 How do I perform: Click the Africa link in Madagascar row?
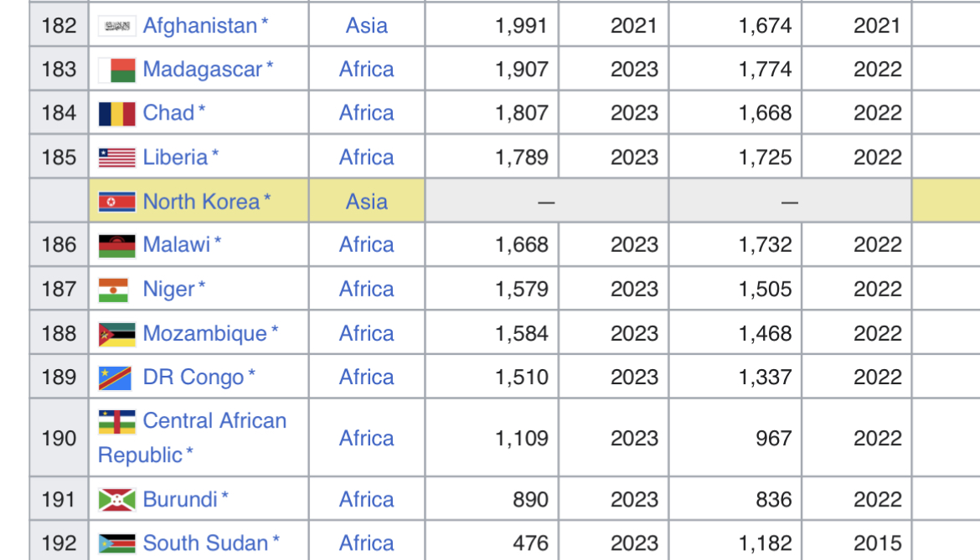(x=366, y=69)
